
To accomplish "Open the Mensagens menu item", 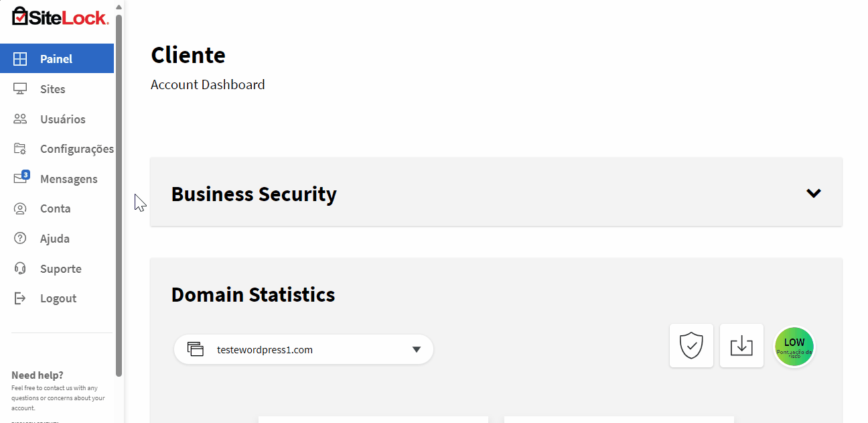I will pyautogui.click(x=57, y=179).
